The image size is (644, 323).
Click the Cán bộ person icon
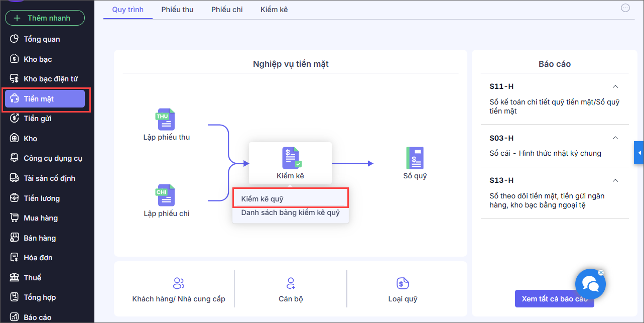(291, 283)
